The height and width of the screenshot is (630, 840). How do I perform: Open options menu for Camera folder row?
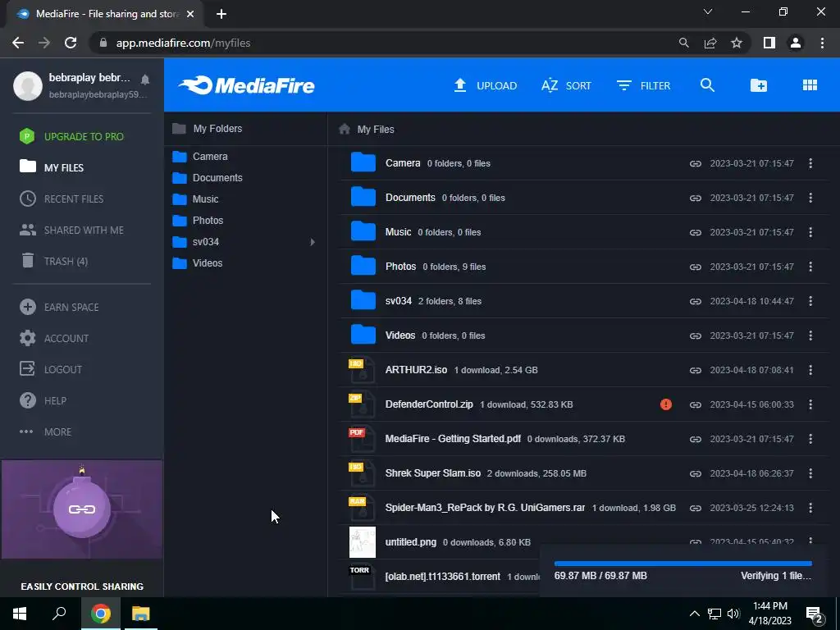pos(810,163)
